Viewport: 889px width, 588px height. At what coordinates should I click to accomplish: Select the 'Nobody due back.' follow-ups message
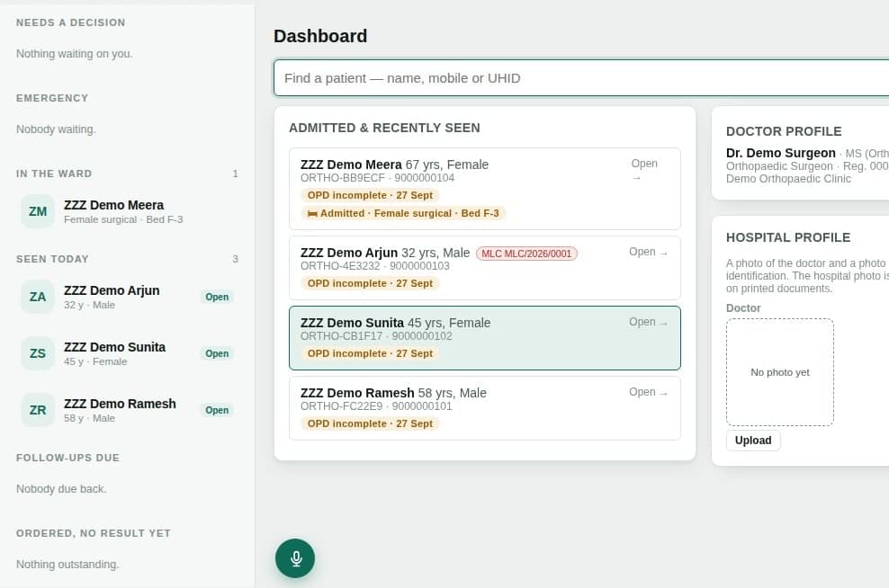61,489
